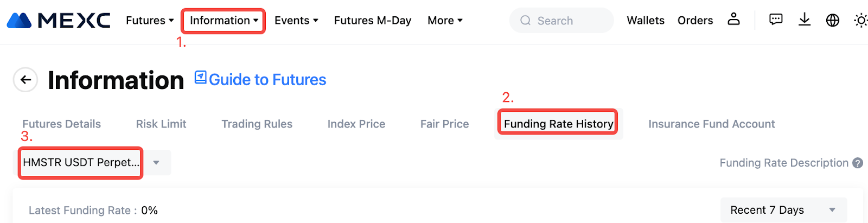The image size is (868, 223).
Task: Click the Guide to Futures book icon
Action: click(x=201, y=78)
